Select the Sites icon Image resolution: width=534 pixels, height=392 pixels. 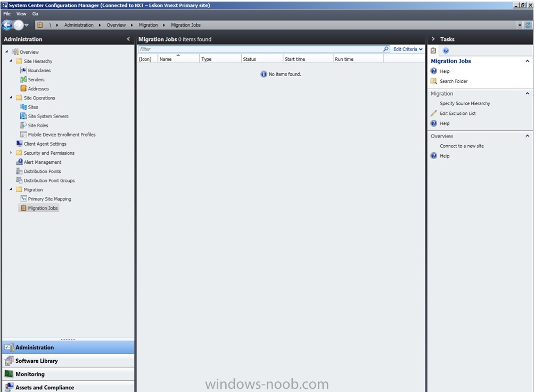click(x=23, y=107)
